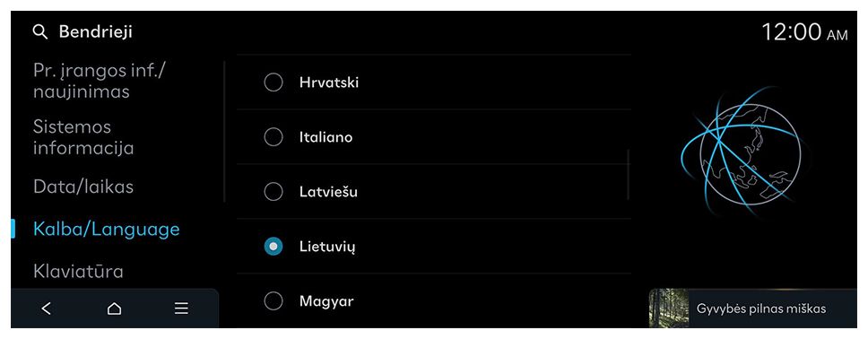
Task: Tap the home icon
Action: click(114, 309)
